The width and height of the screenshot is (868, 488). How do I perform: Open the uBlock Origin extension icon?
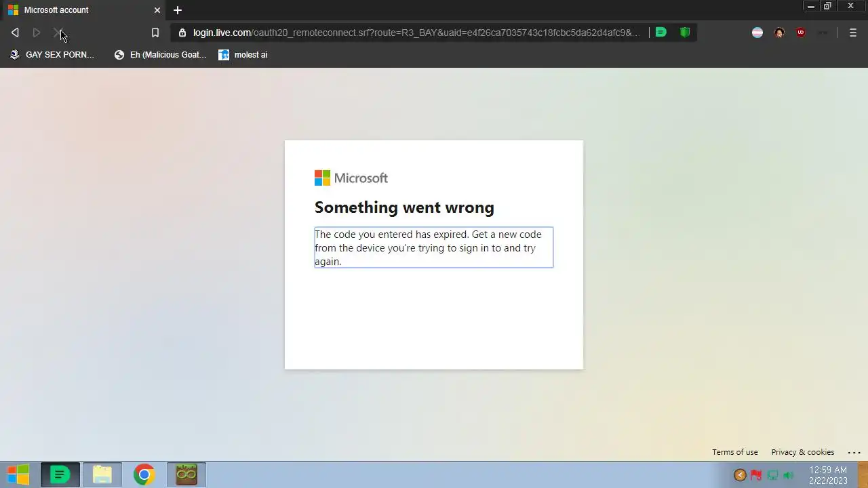tap(801, 33)
